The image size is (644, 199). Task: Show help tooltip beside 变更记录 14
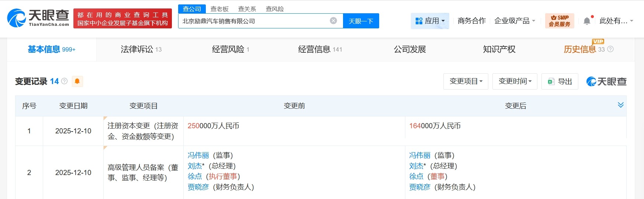point(65,81)
